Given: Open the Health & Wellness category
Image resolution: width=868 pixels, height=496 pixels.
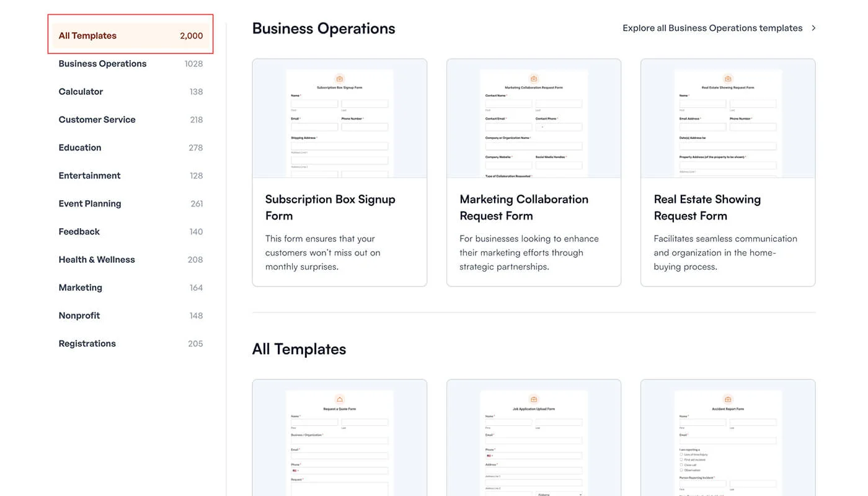Looking at the screenshot, I should coord(97,259).
